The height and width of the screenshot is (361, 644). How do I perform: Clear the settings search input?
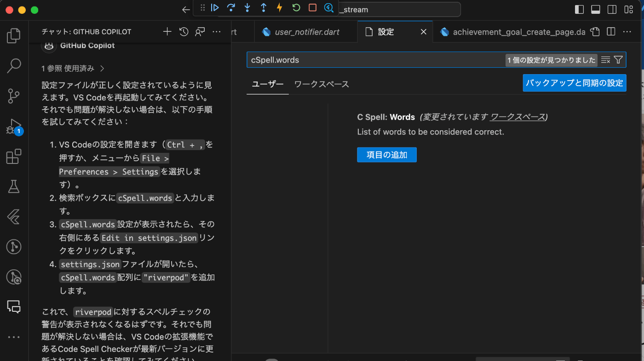[606, 60]
